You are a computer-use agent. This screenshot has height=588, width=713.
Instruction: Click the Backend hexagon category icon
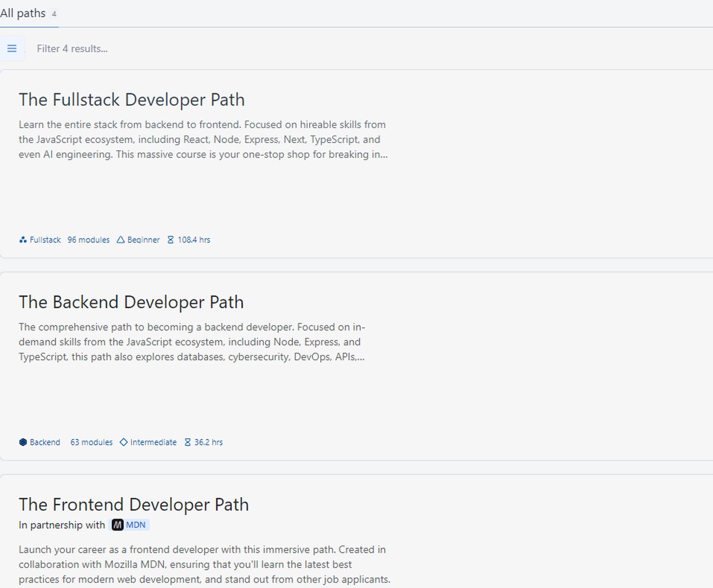point(23,442)
